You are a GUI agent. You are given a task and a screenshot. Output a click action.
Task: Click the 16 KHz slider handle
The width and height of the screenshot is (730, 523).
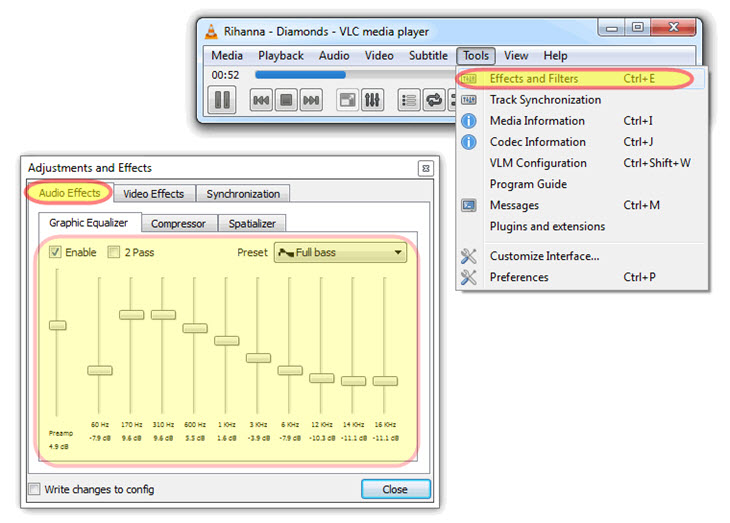click(x=385, y=381)
